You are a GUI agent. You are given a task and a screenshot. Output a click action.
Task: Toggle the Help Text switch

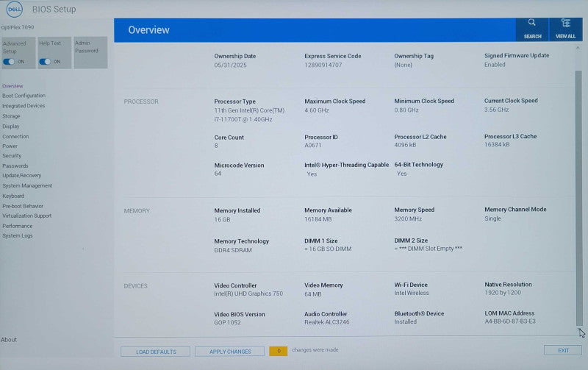pos(45,62)
